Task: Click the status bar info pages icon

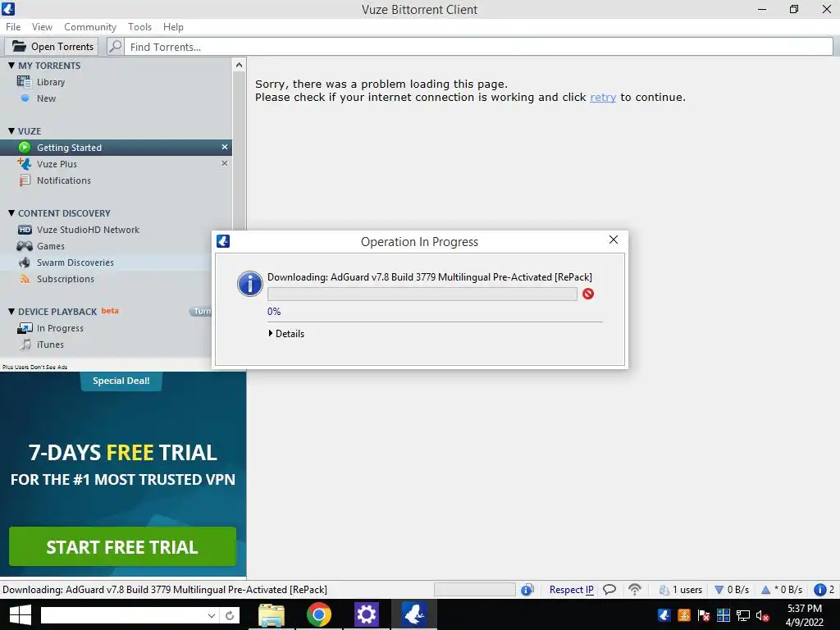Action: point(527,590)
